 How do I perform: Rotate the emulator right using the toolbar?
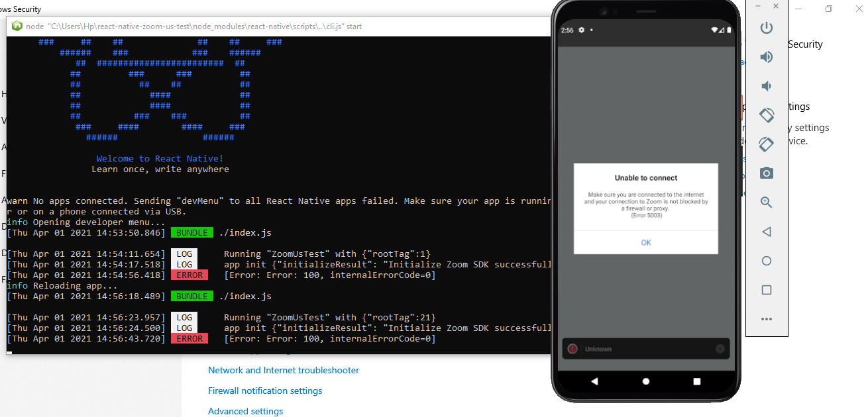tap(767, 144)
